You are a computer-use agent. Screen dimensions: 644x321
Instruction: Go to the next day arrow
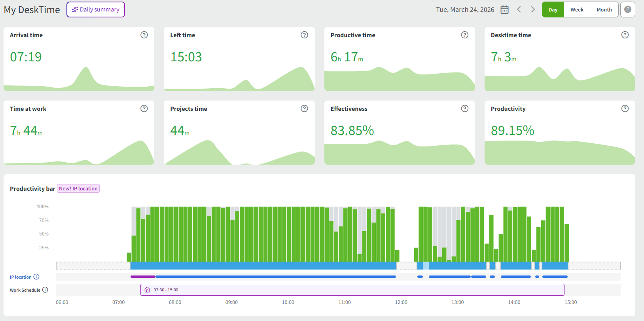coord(533,9)
